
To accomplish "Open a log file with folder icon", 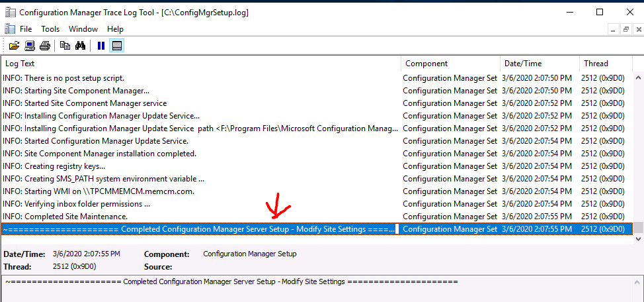I will [15, 46].
